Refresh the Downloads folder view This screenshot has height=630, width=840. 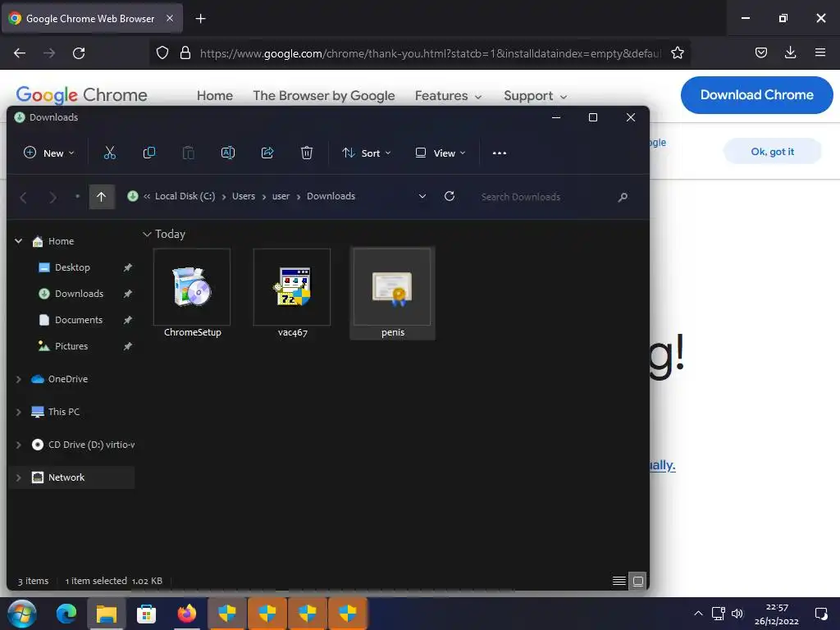(450, 196)
